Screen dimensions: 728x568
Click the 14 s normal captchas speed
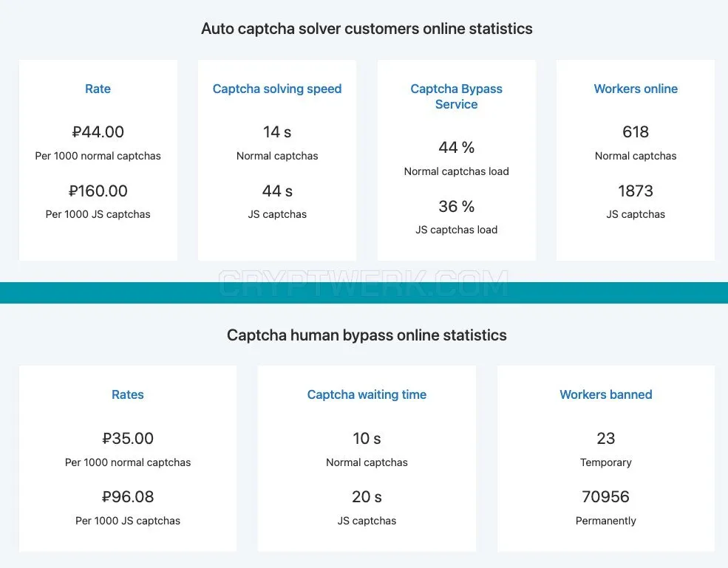(x=277, y=131)
